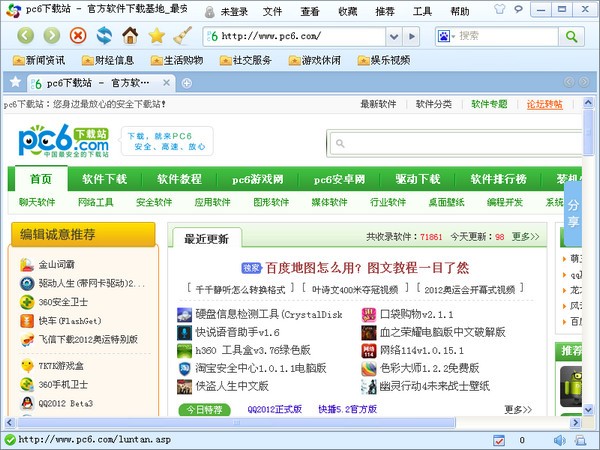Click the 口袋购物 app icon
The height and width of the screenshot is (450, 600).
pyautogui.click(x=369, y=315)
